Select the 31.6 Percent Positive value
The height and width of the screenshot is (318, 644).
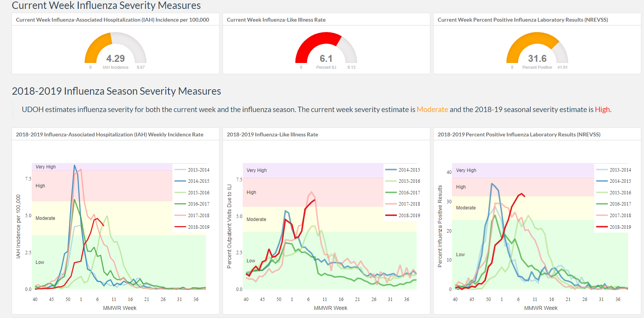[537, 58]
